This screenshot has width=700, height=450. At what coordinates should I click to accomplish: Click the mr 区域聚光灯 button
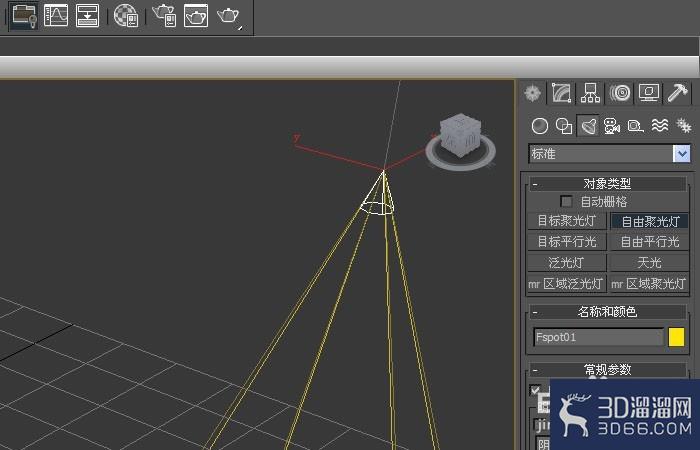tap(650, 283)
